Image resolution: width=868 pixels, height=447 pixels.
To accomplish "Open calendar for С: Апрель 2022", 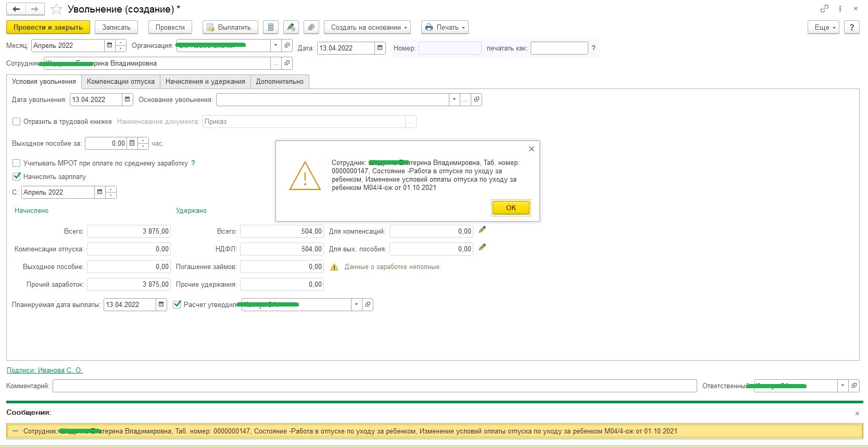I will click(99, 192).
